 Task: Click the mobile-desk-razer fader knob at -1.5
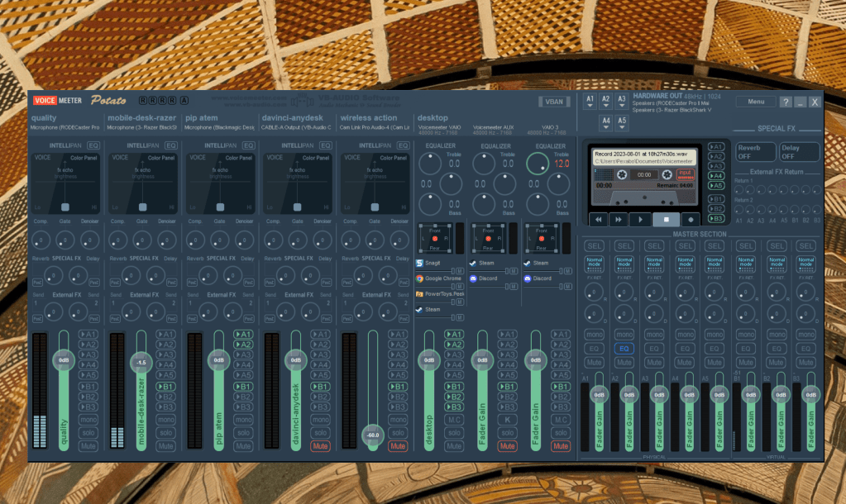pos(141,362)
